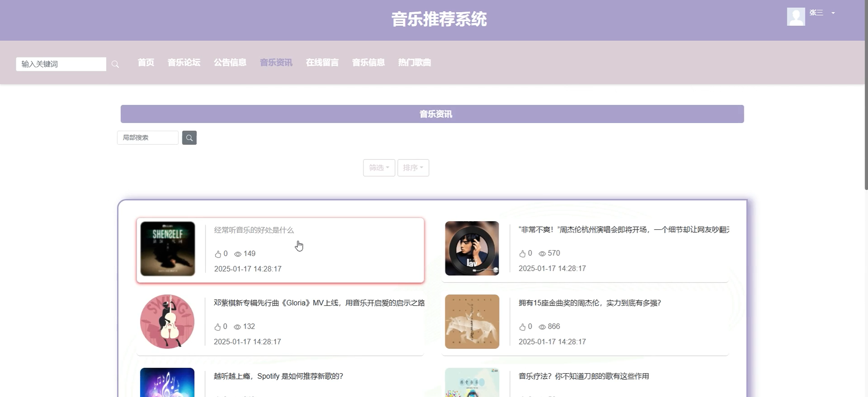Click the view-count eye icon beside 149
Viewport: 868px width, 397px height.
coord(238,254)
